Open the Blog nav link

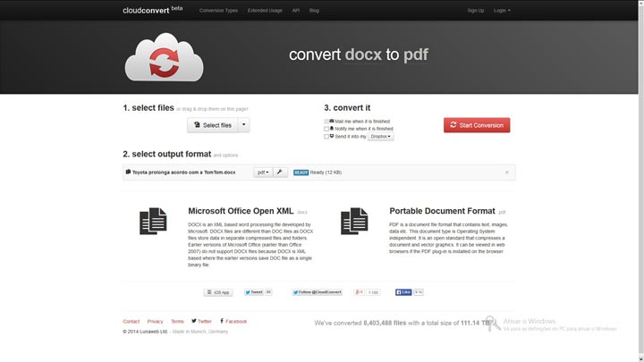314,11
